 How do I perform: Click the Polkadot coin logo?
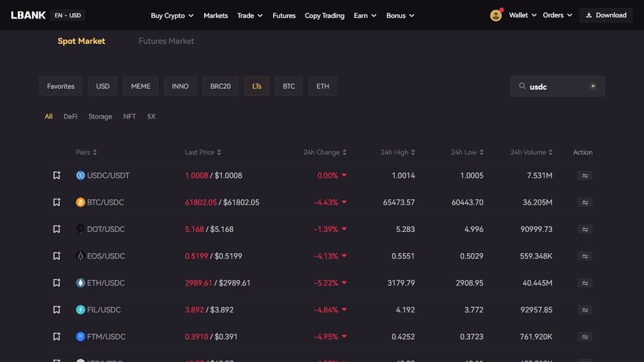(x=80, y=229)
